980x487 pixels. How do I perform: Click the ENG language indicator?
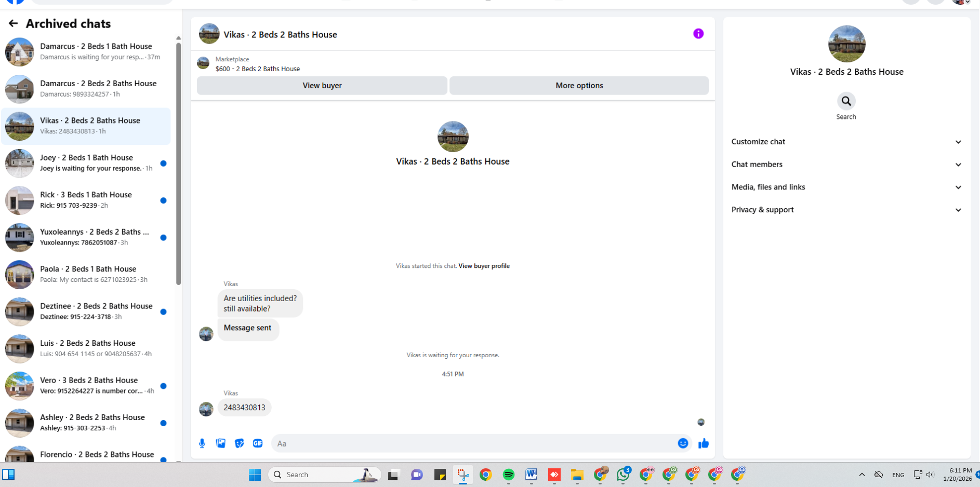pos(898,475)
